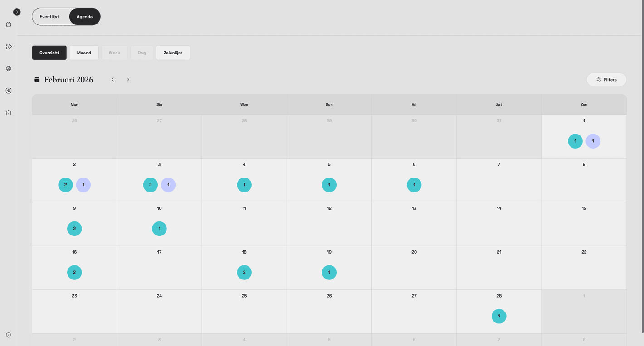Select day number 22 in the calendar
This screenshot has width=644, height=346.
tap(584, 252)
